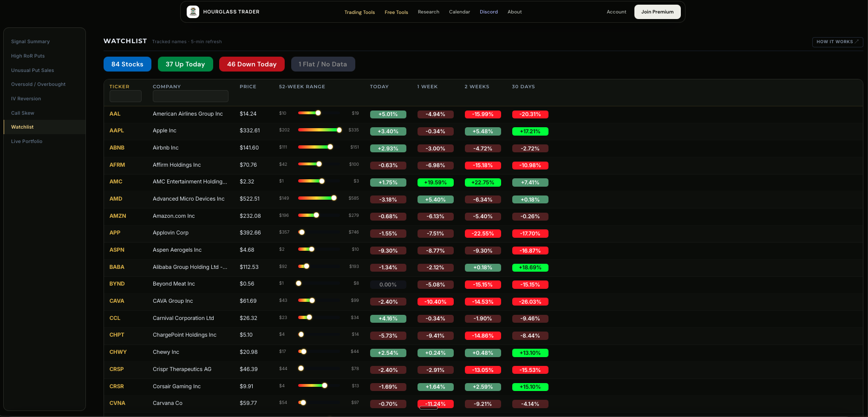
Task: Open the BABA ticker
Action: pyautogui.click(x=117, y=267)
